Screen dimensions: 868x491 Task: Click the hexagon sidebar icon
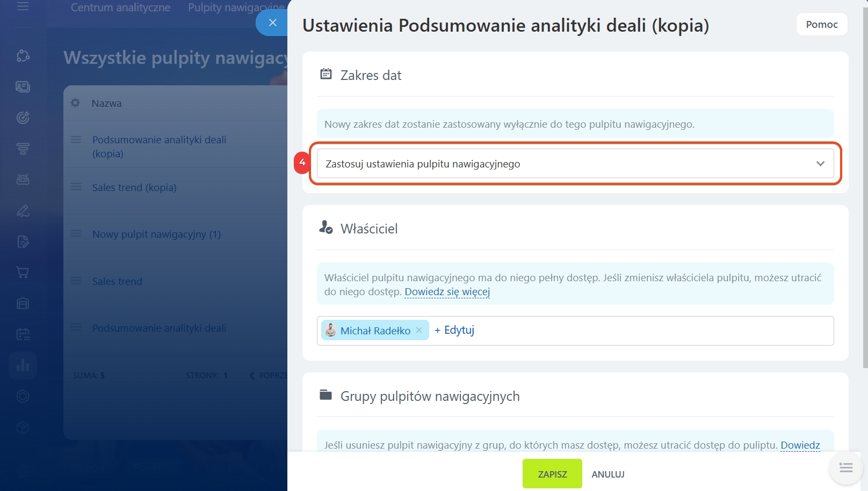(x=23, y=397)
